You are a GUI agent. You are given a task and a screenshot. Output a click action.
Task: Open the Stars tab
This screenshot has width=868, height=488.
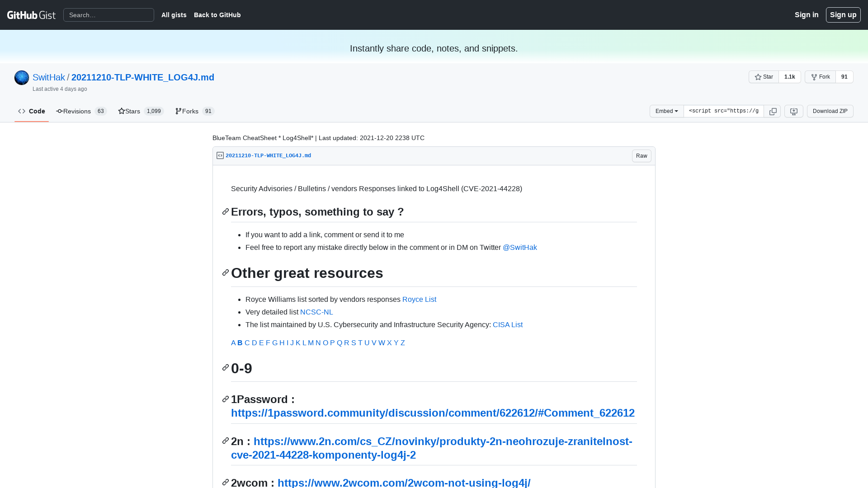tap(141, 111)
